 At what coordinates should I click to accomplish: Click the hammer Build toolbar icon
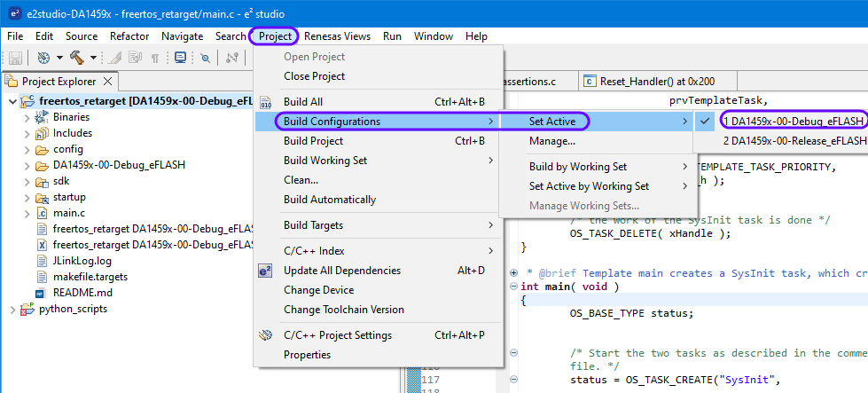click(77, 58)
